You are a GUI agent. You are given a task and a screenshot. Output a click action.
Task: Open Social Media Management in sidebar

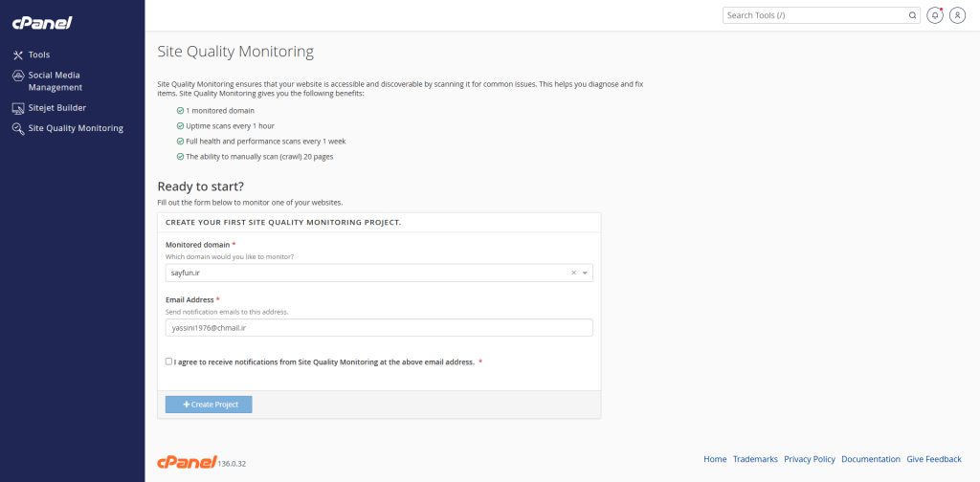(55, 81)
